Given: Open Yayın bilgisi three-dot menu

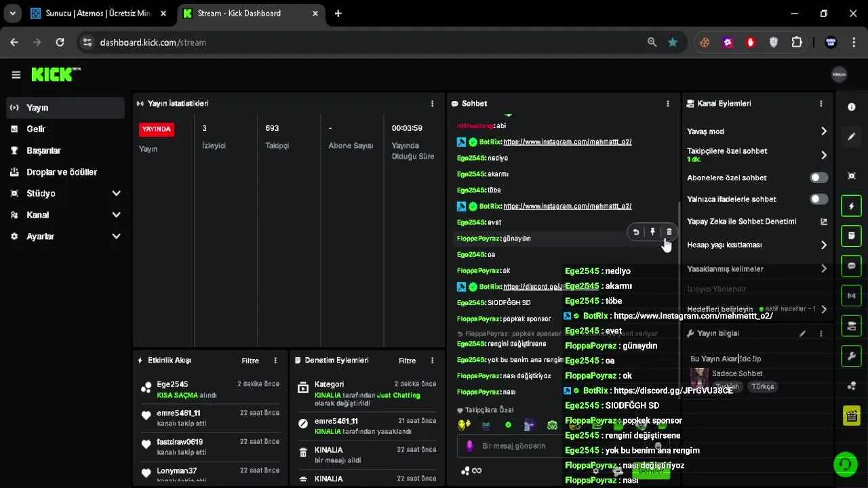Looking at the screenshot, I should pyautogui.click(x=821, y=333).
